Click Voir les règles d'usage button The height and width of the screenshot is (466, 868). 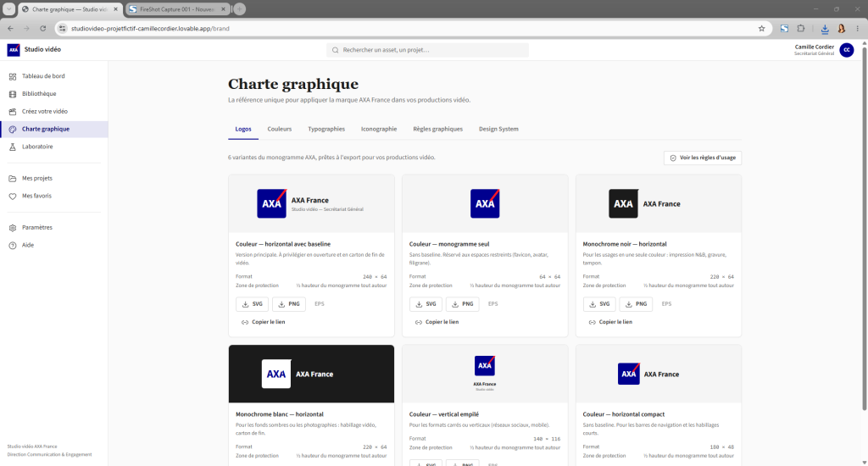(x=703, y=158)
